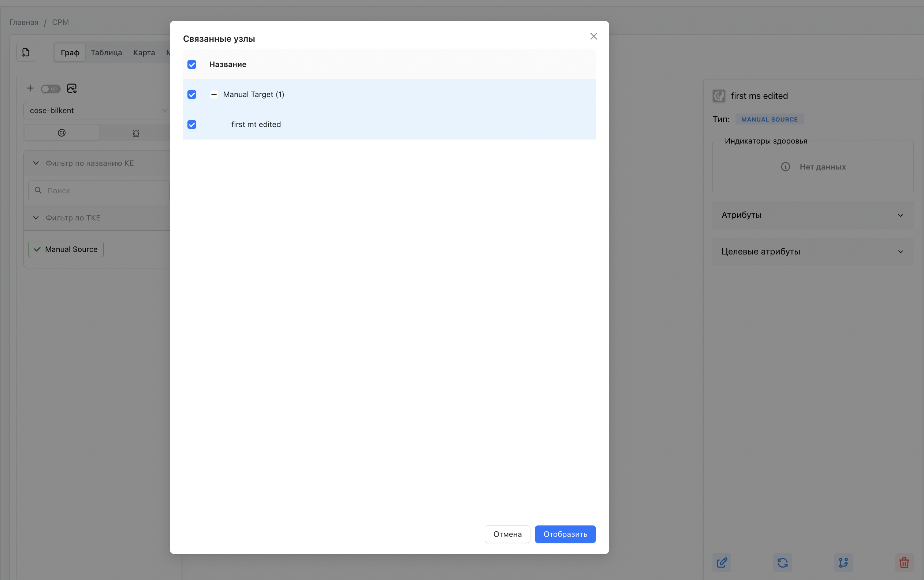This screenshot has height=580, width=924.
Task: Toggle the Название header checkbox
Action: 192,64
